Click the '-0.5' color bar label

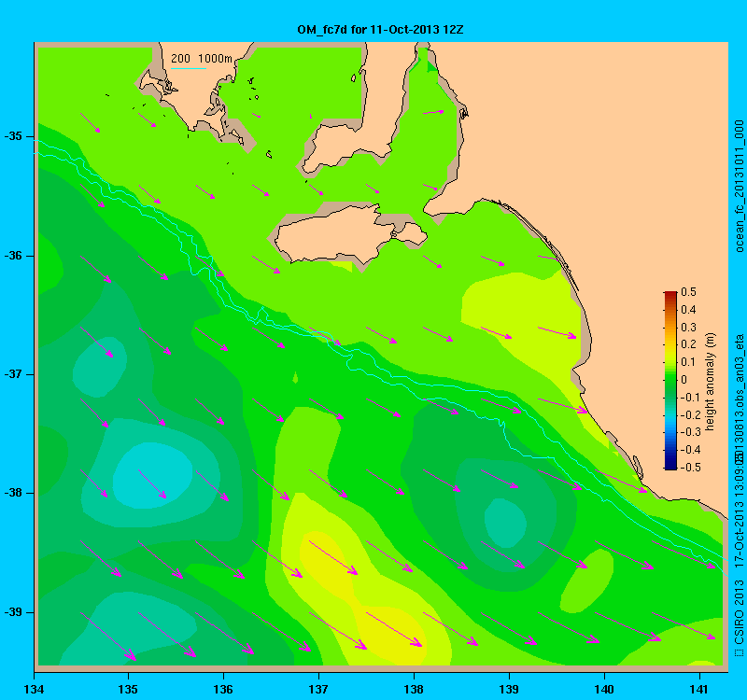coord(690,468)
